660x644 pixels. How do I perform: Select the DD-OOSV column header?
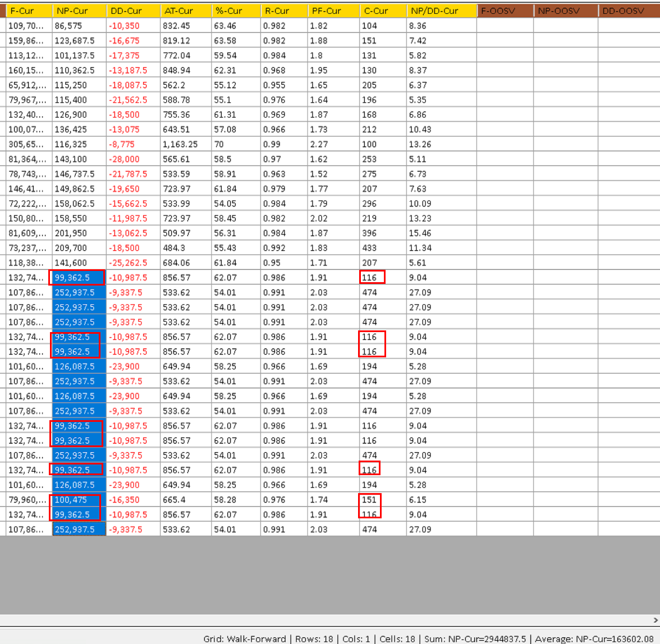(x=629, y=11)
